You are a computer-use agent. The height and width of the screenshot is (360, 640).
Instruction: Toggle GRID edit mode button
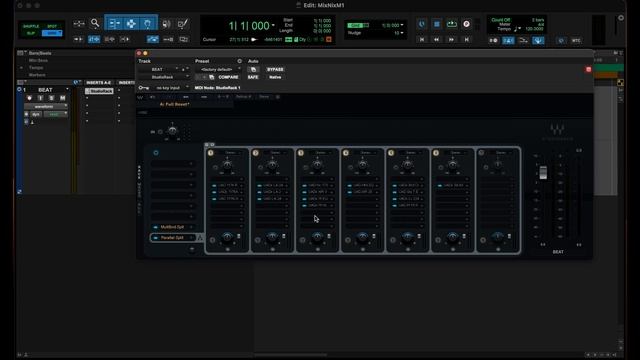pyautogui.click(x=52, y=33)
